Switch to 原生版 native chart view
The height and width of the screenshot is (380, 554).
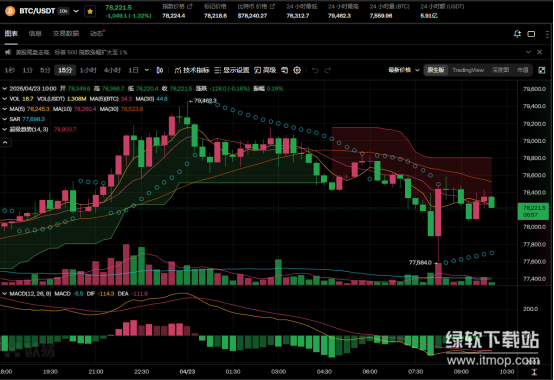436,70
